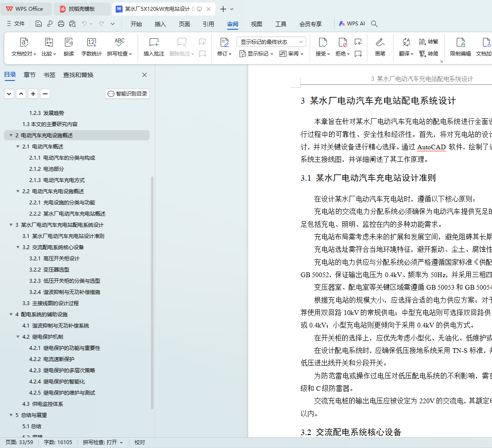Open 拼写检查 status dropdown in status bar
This screenshot has height=448, width=492.
coord(103,442)
